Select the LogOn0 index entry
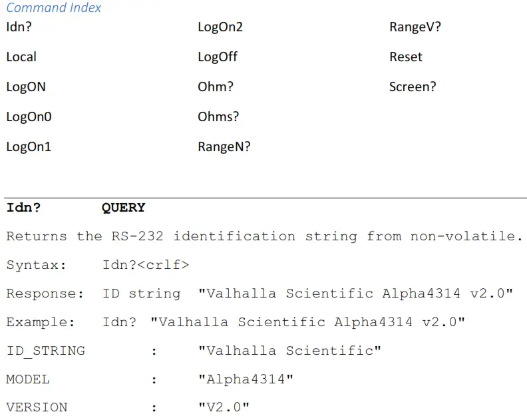The image size is (527, 420). [x=29, y=117]
